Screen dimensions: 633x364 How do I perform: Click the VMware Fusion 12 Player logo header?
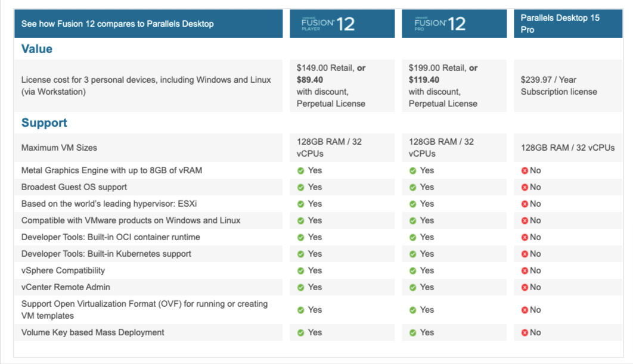point(328,24)
